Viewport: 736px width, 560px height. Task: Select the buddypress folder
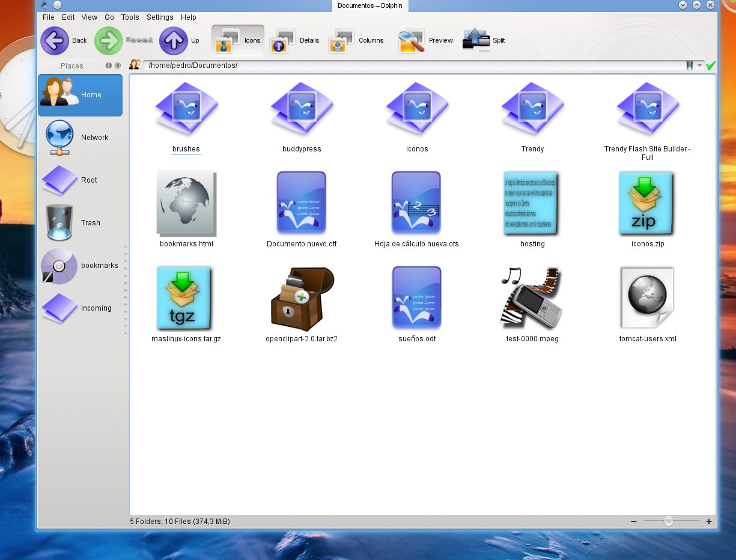[x=302, y=108]
